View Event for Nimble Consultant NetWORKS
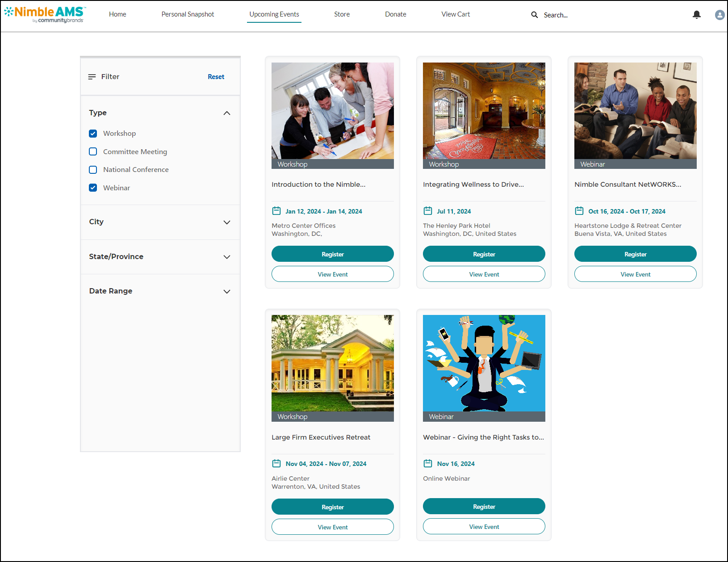 tap(635, 274)
